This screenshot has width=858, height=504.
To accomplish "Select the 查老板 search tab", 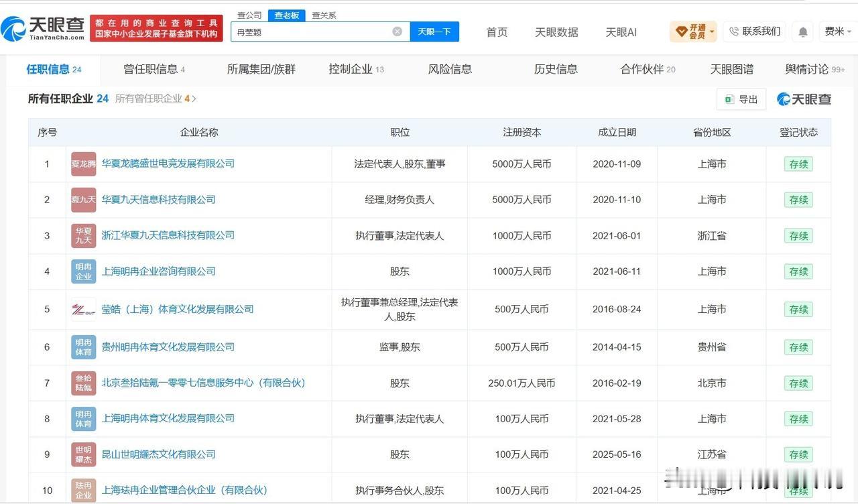I will point(286,15).
